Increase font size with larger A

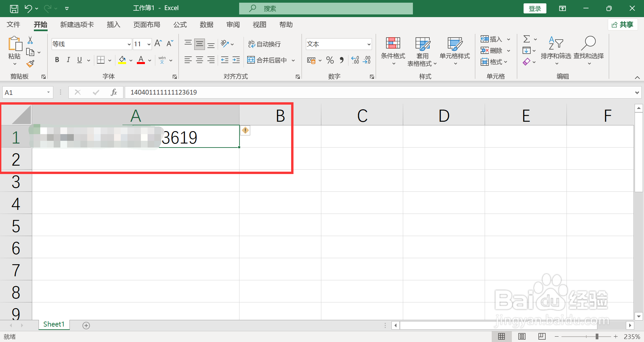[158, 43]
